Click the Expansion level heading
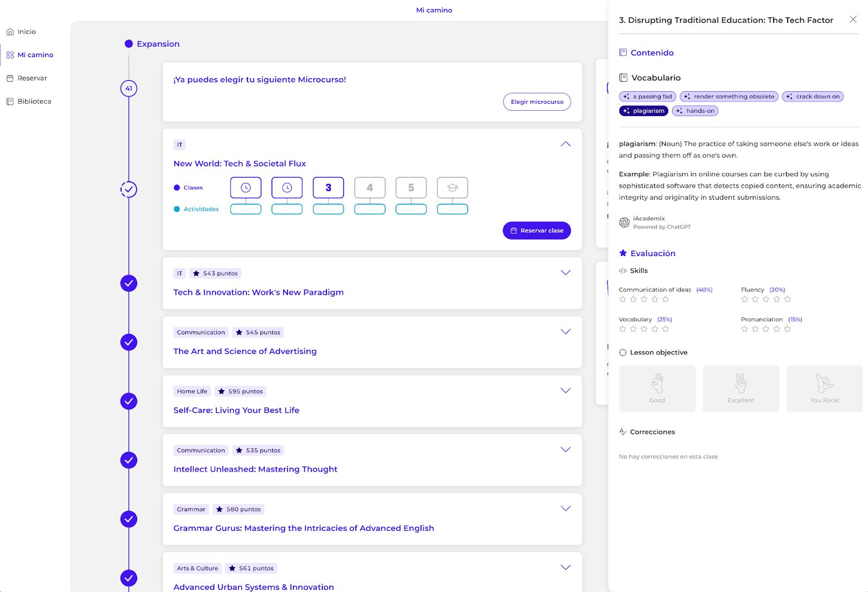Image resolution: width=868 pixels, height=592 pixels. coord(158,44)
